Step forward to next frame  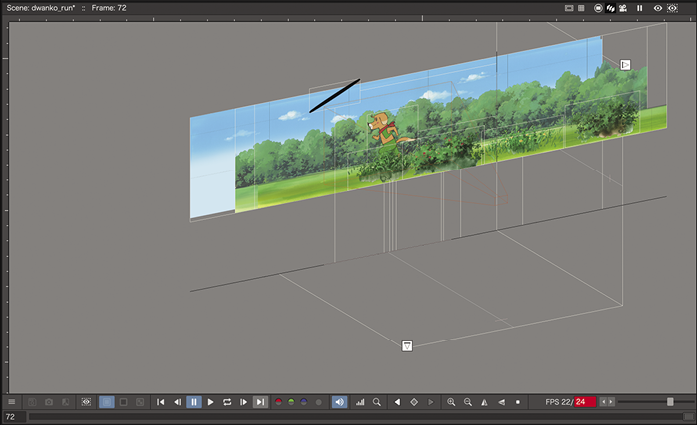click(x=244, y=402)
